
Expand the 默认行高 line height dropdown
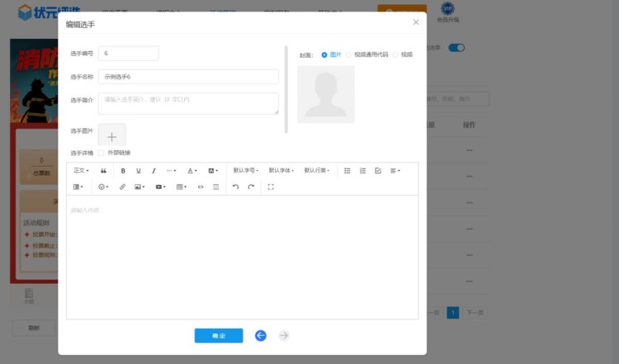click(x=317, y=171)
